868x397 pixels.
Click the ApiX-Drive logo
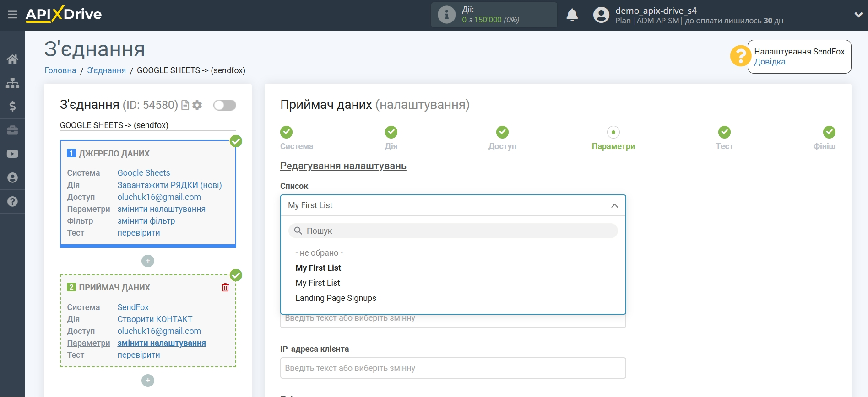[x=64, y=14]
